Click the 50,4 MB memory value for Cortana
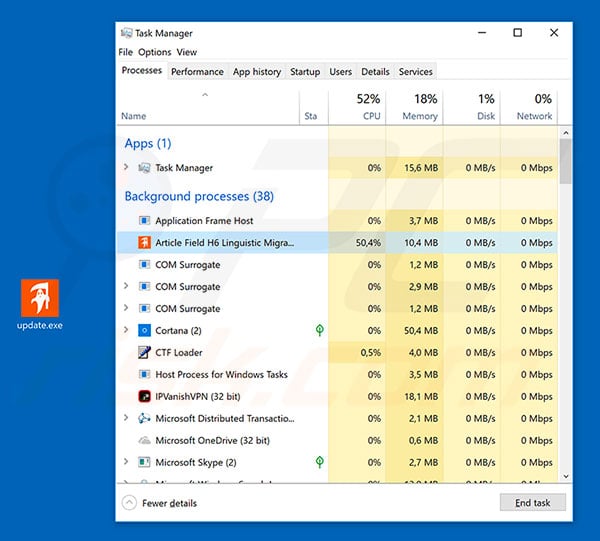The image size is (600, 541). click(x=421, y=331)
